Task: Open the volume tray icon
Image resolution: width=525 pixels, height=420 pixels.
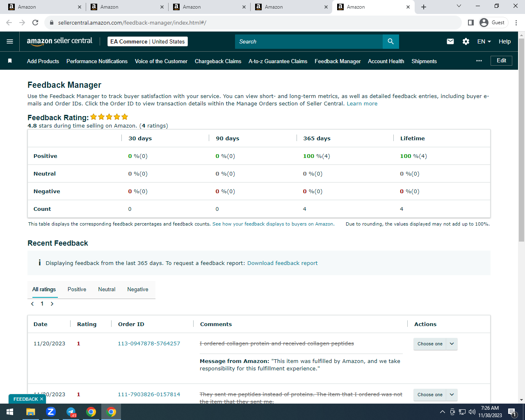Action: pyautogui.click(x=472, y=412)
